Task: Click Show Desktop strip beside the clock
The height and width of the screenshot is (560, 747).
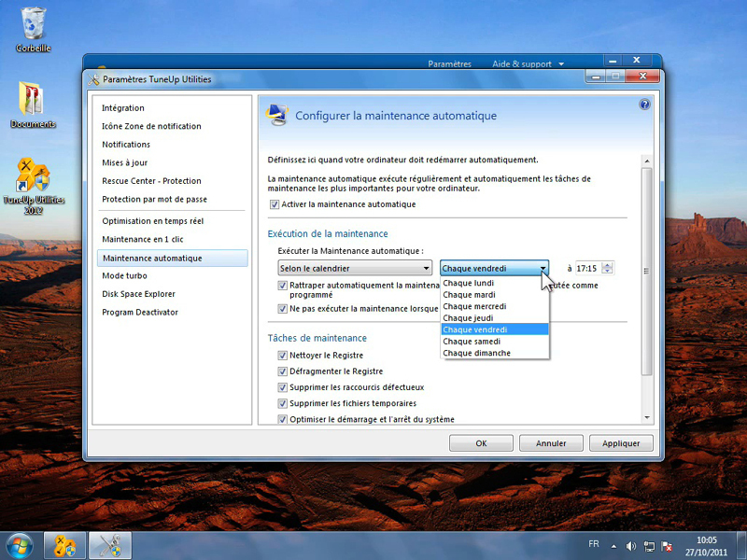Action: tap(742, 546)
